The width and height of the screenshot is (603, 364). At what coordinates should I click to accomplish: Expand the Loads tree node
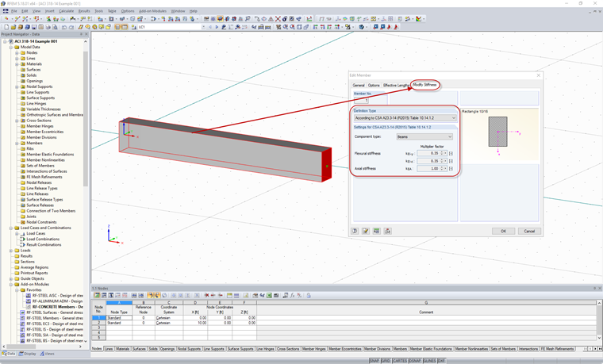pyautogui.click(x=11, y=251)
